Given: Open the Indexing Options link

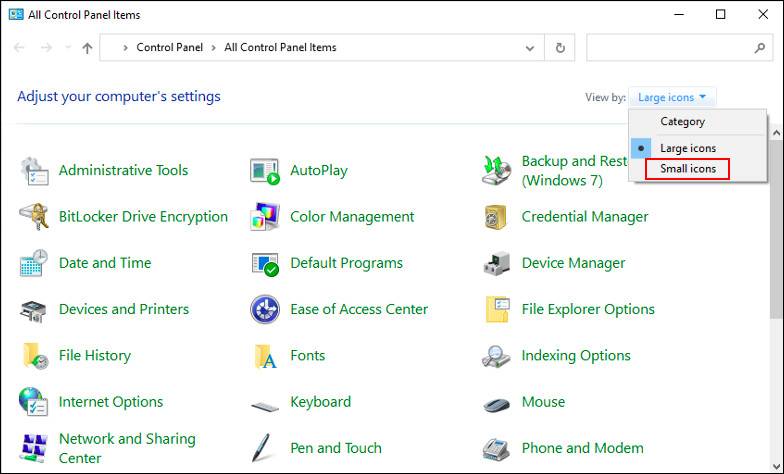Looking at the screenshot, I should tap(576, 356).
